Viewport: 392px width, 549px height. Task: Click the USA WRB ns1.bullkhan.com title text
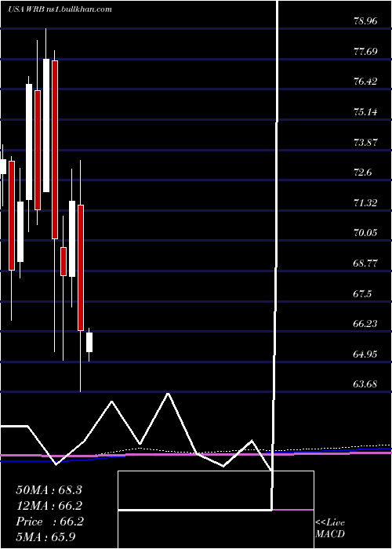(x=60, y=9)
